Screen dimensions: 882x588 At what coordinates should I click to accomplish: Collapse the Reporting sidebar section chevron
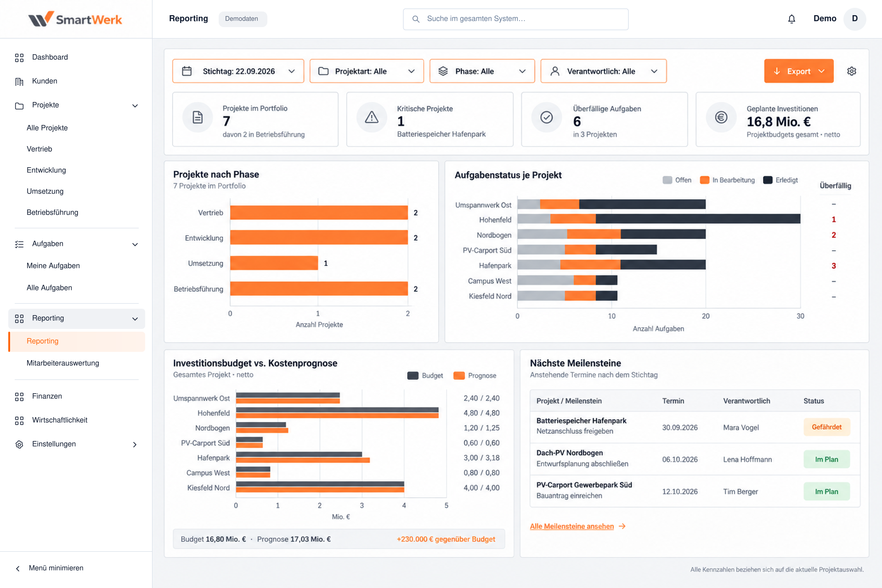point(135,319)
